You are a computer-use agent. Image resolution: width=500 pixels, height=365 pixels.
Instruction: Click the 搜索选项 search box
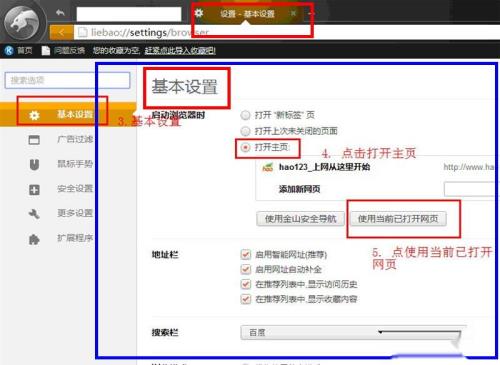(x=67, y=80)
